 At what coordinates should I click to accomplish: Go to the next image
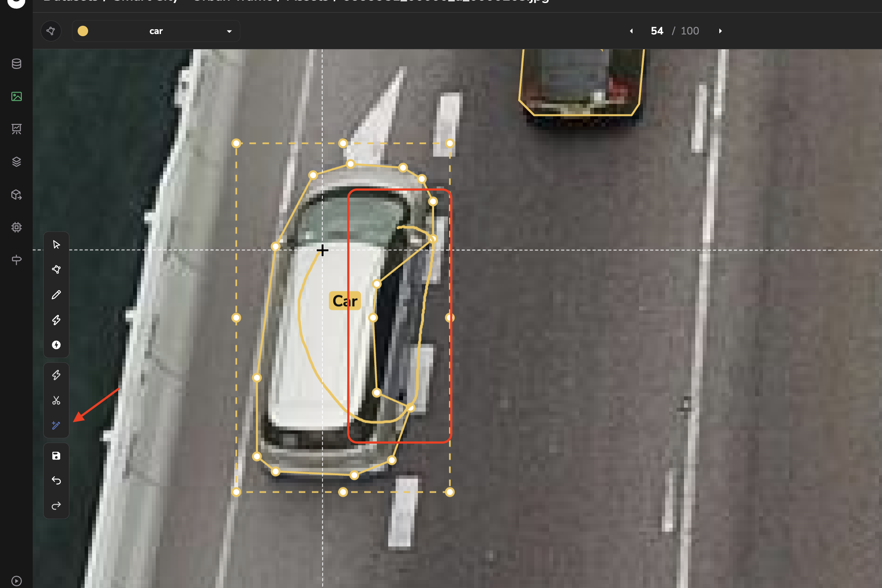(720, 31)
